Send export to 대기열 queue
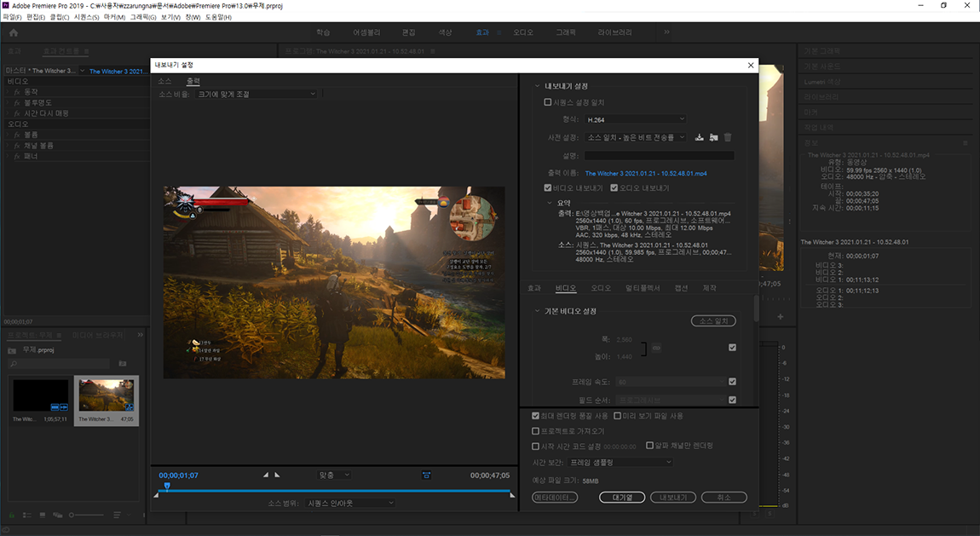Viewport: 980px width, 536px height. (x=622, y=498)
